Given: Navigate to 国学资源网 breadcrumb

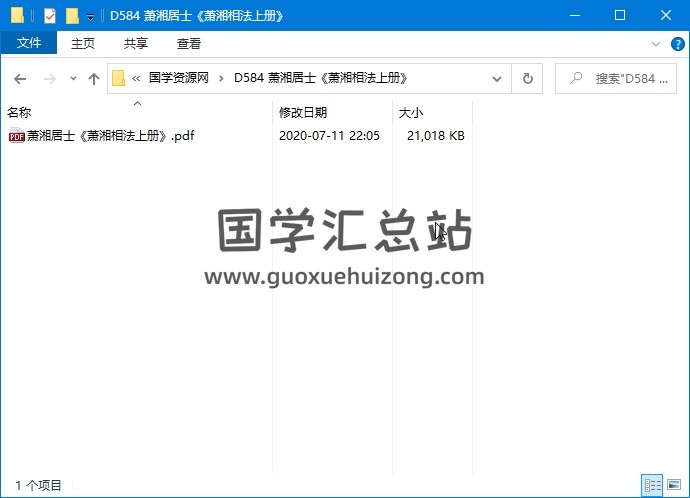Looking at the screenshot, I should [179, 78].
